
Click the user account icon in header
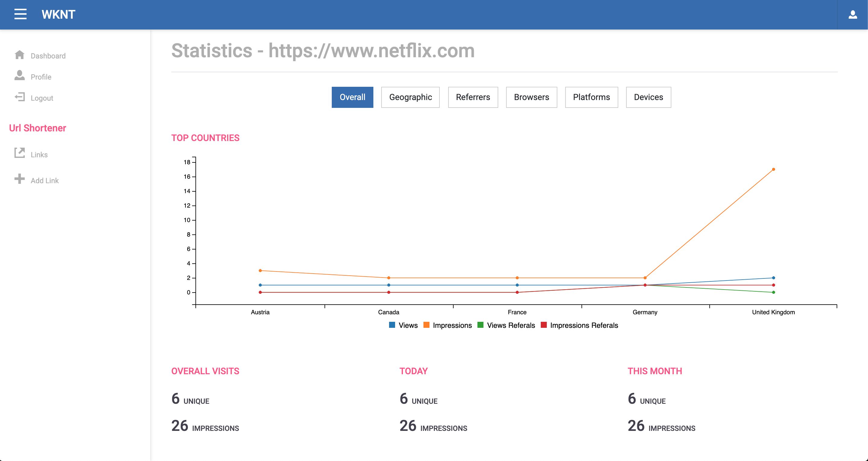(853, 14)
